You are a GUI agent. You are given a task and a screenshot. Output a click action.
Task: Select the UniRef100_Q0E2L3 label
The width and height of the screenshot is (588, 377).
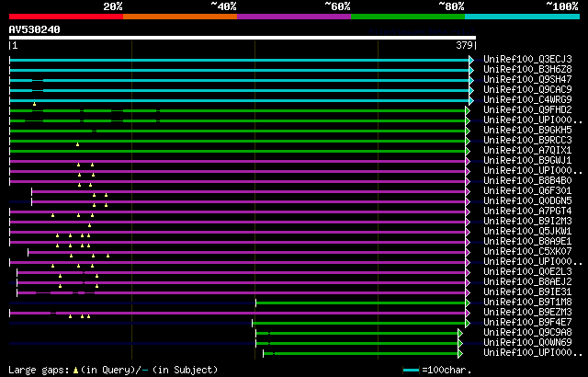pyautogui.click(x=527, y=272)
